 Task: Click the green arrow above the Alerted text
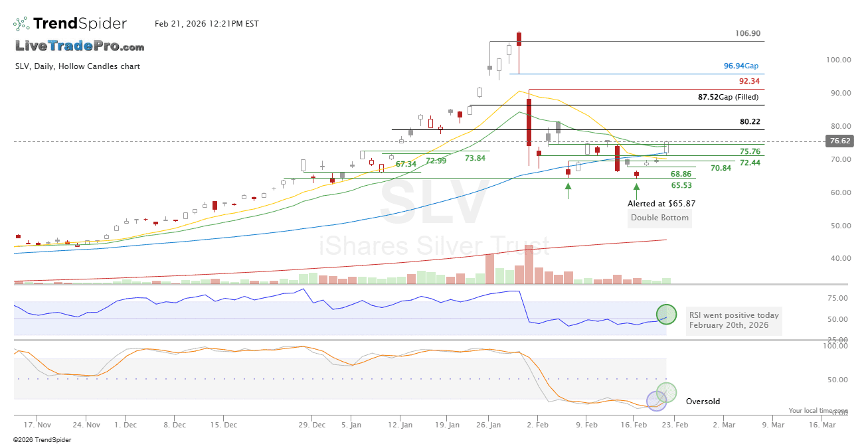636,190
